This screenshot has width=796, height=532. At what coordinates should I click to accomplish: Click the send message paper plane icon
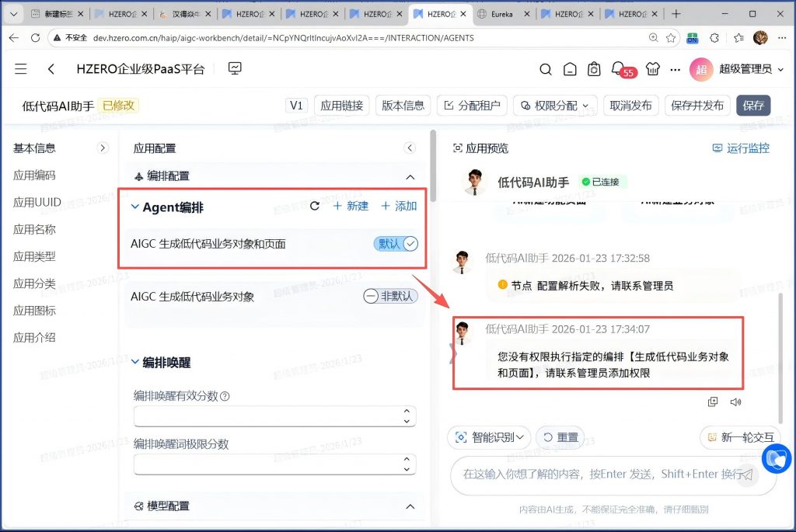tap(745, 474)
